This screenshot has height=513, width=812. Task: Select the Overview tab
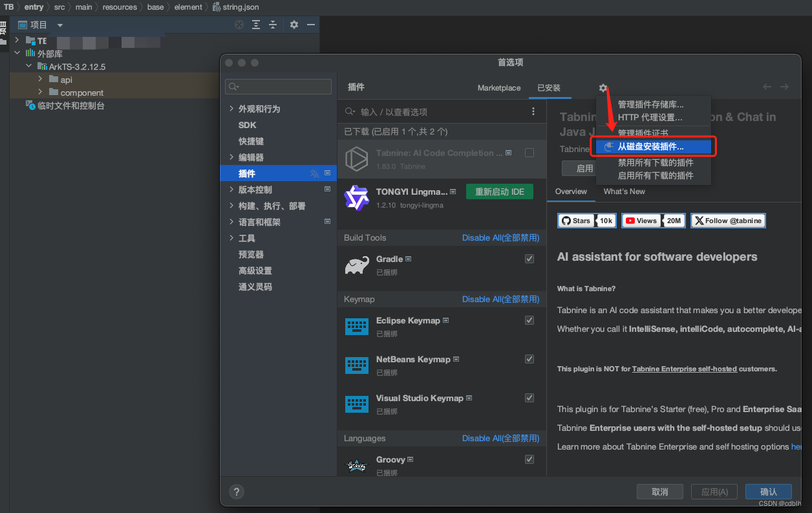pyautogui.click(x=571, y=191)
